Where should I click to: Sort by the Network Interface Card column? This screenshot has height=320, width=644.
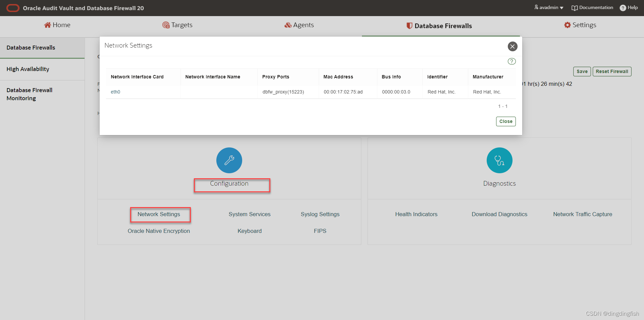[137, 77]
